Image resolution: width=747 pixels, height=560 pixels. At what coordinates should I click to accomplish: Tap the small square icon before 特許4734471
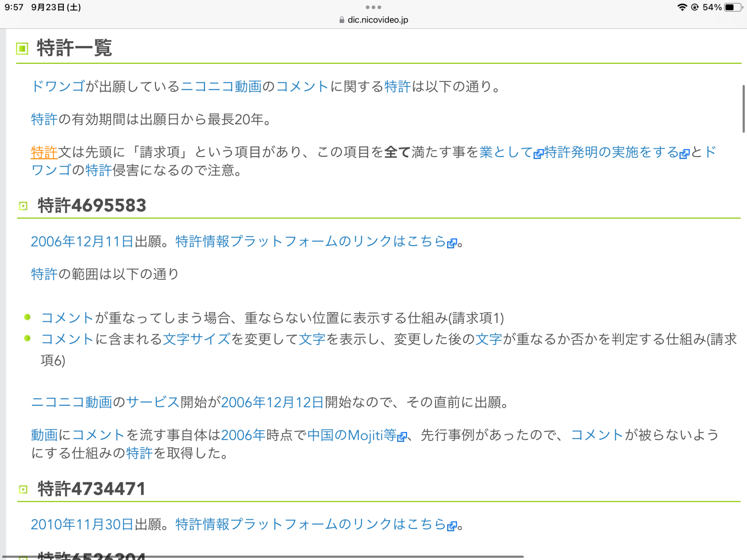click(x=23, y=489)
